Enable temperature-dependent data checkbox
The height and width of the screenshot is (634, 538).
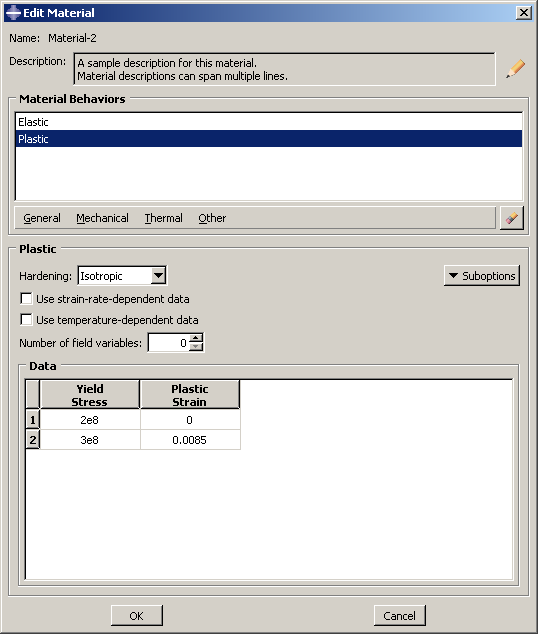[26, 320]
